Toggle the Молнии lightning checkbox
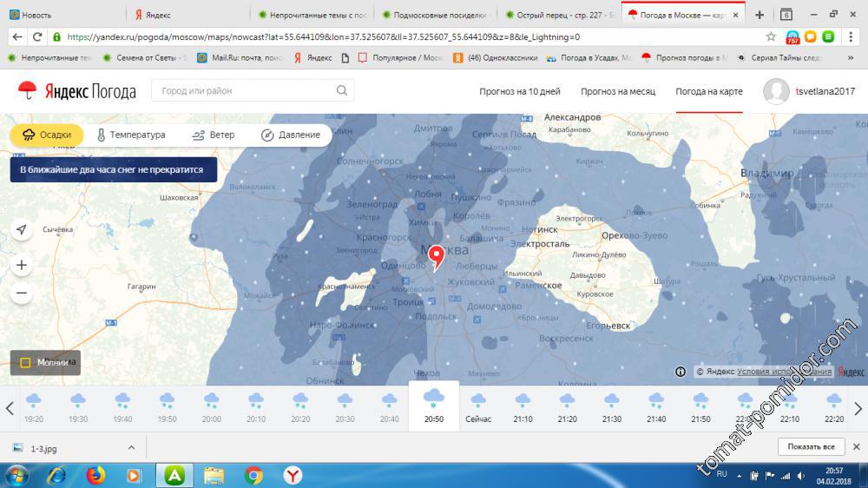868x488 pixels. (25, 363)
